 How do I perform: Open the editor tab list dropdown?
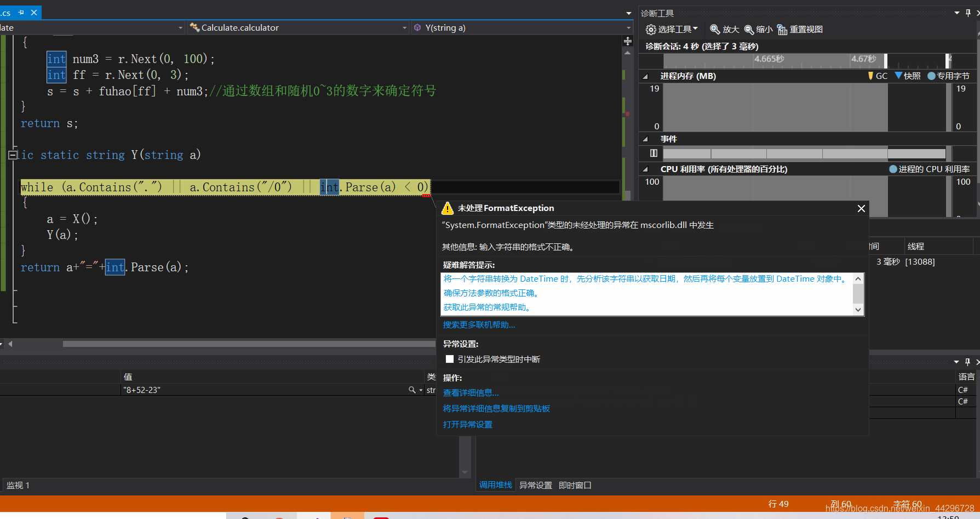coord(628,13)
